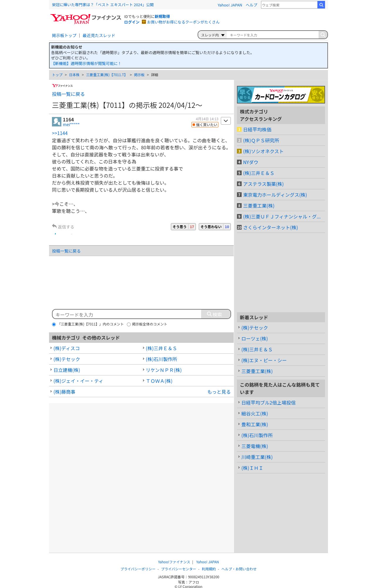Click the そう思わない 10 vote button

(x=215, y=227)
